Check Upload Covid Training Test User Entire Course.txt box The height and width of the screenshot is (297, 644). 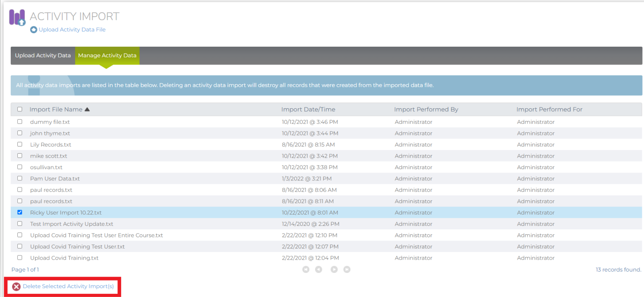click(20, 235)
